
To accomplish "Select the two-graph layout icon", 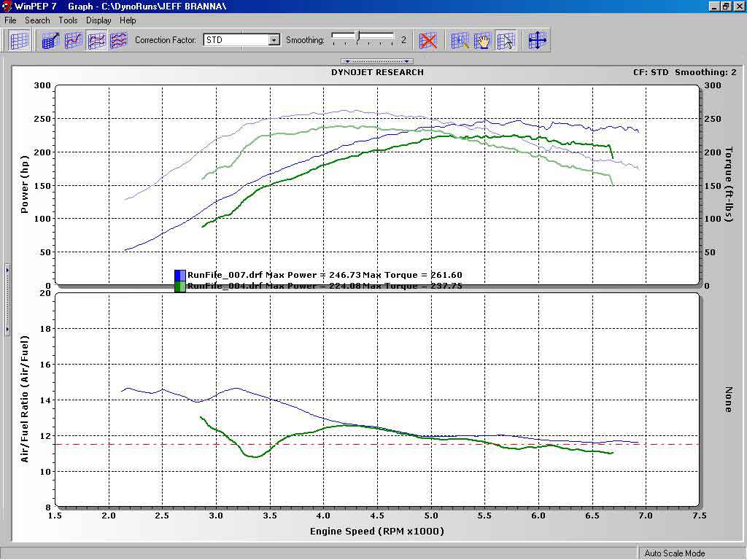I will click(x=96, y=41).
